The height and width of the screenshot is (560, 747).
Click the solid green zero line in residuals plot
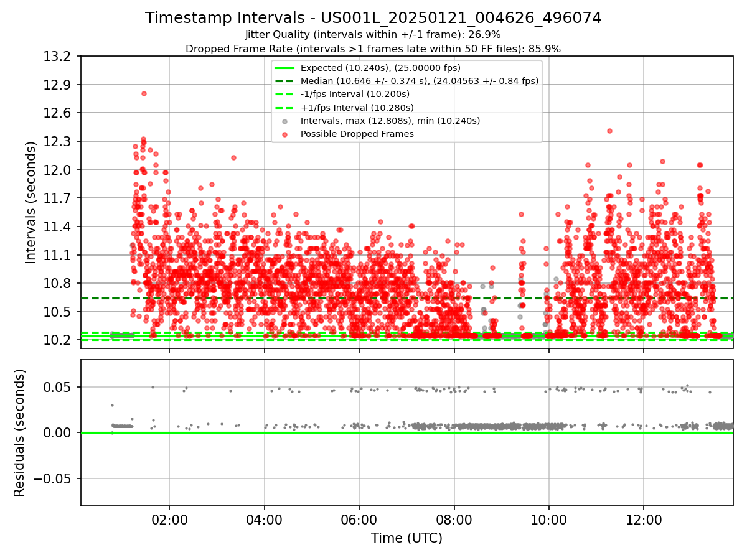click(x=406, y=432)
